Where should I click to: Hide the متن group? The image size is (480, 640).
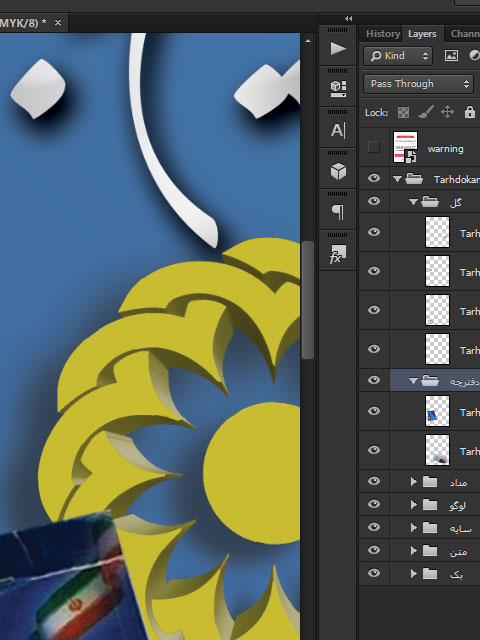pos(373,550)
